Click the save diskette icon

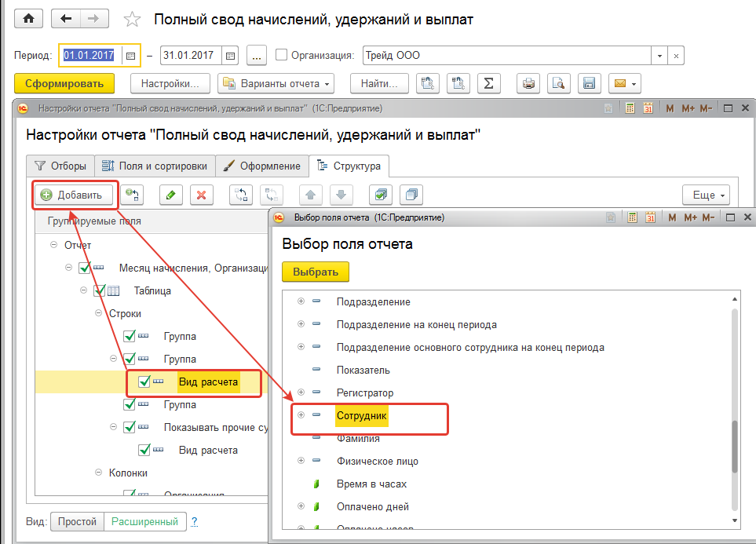click(589, 83)
